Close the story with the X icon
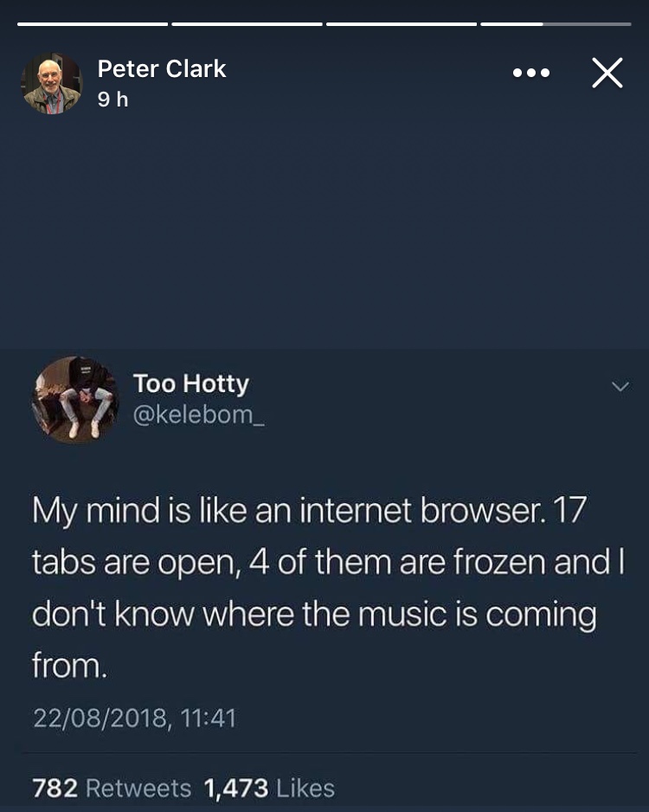The height and width of the screenshot is (812, 649). (607, 73)
